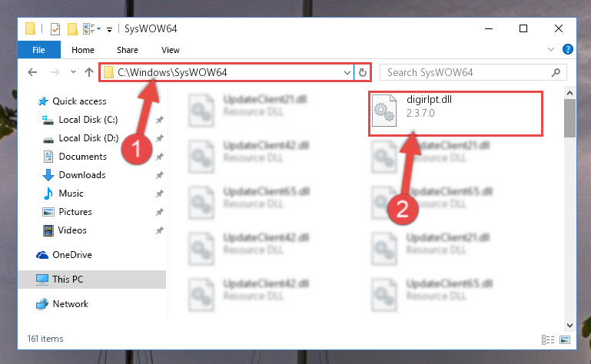Open the recent locations dropdown arrow

73,72
